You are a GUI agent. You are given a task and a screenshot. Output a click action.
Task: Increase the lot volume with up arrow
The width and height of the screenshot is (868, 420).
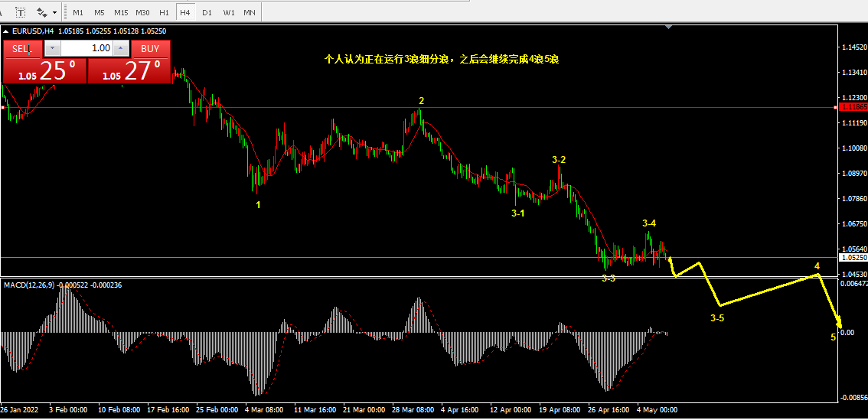(121, 49)
